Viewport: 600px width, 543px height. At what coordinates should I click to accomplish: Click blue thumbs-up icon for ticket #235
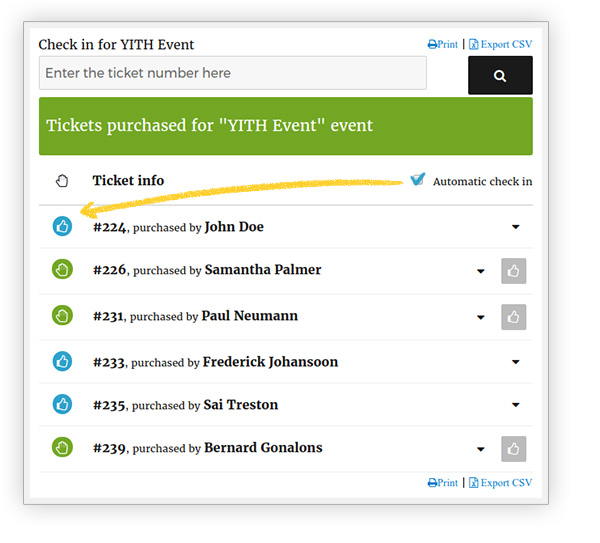(62, 405)
